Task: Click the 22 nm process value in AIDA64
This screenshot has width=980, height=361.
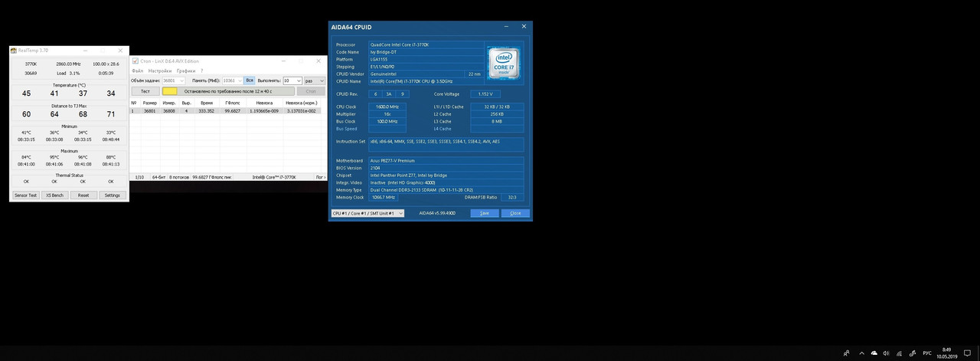Action: [475, 74]
